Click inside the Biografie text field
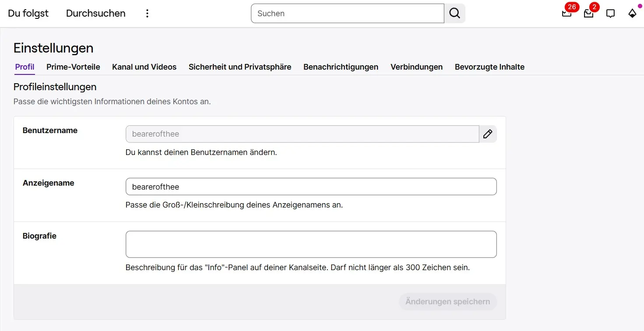This screenshot has height=331, width=644. coord(311,244)
